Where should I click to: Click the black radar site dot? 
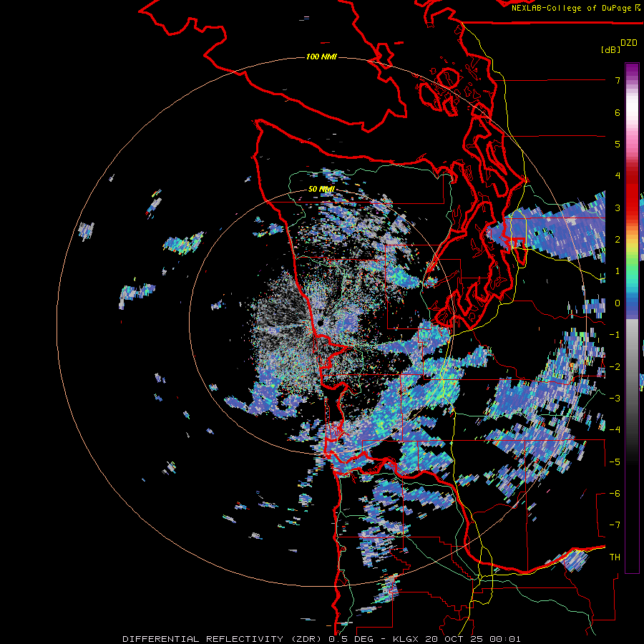pyautogui.click(x=321, y=323)
